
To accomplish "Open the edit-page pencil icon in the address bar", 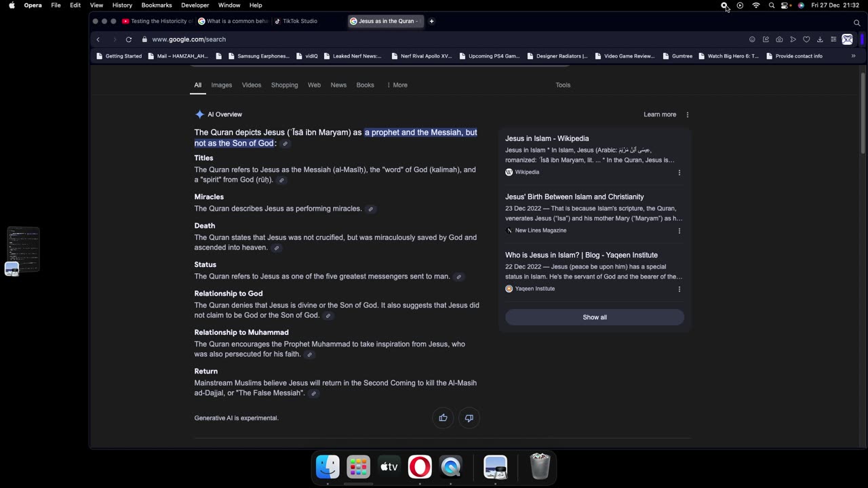I will 766,39.
